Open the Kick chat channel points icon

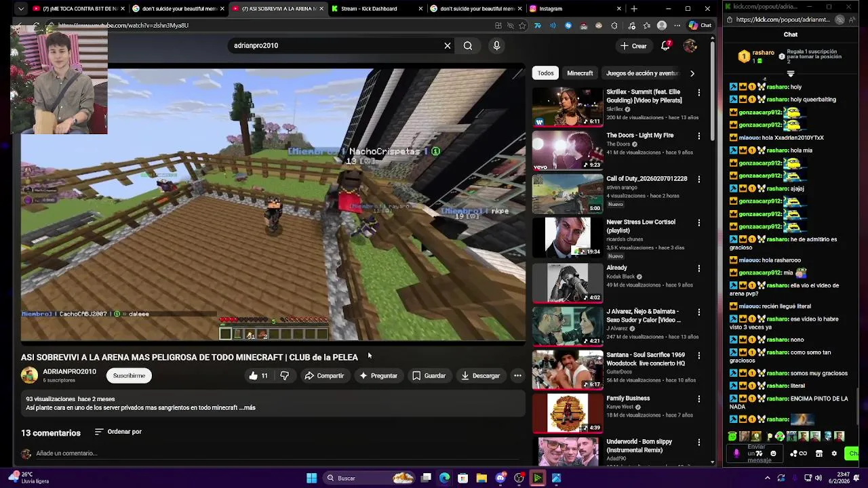coord(794,453)
